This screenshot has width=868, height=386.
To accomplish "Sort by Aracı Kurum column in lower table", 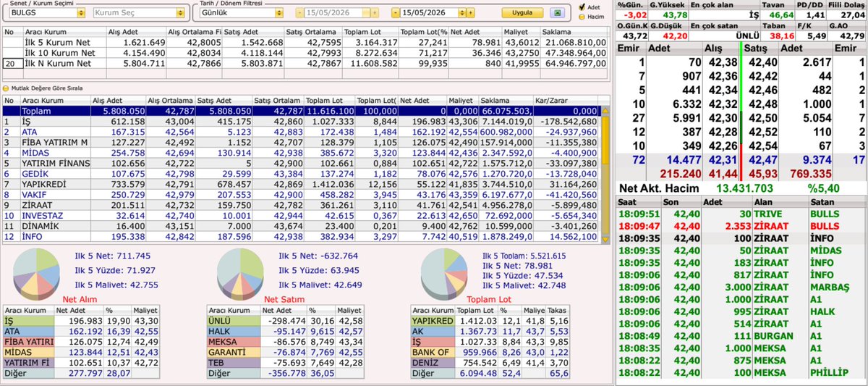I will point(54,100).
